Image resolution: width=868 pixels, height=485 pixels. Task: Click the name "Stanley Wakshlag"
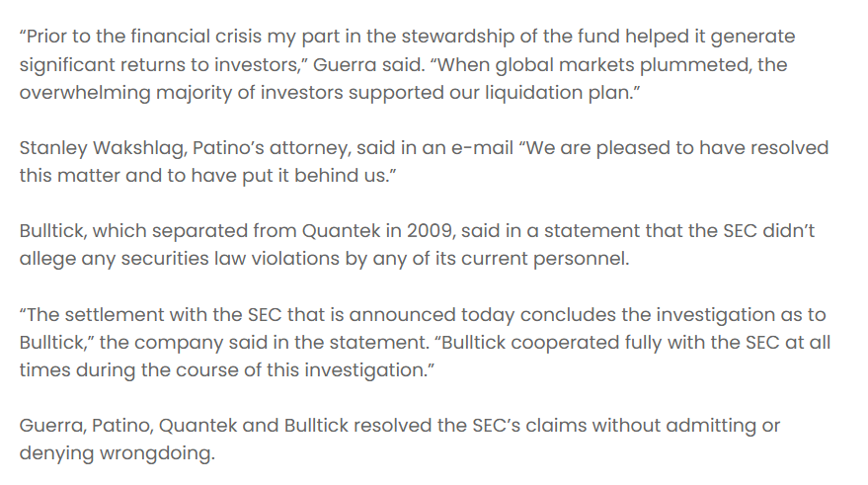(x=102, y=148)
